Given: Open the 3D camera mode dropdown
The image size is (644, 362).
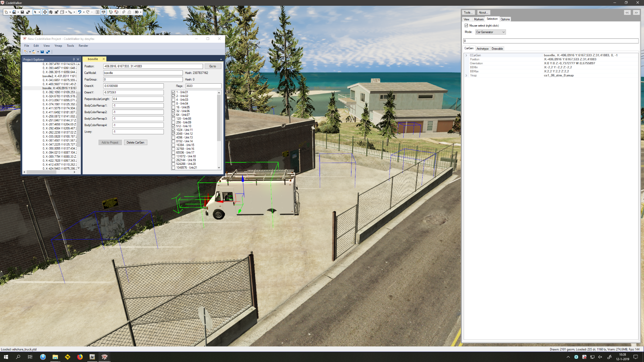Looking at the screenshot, I should 138,12.
